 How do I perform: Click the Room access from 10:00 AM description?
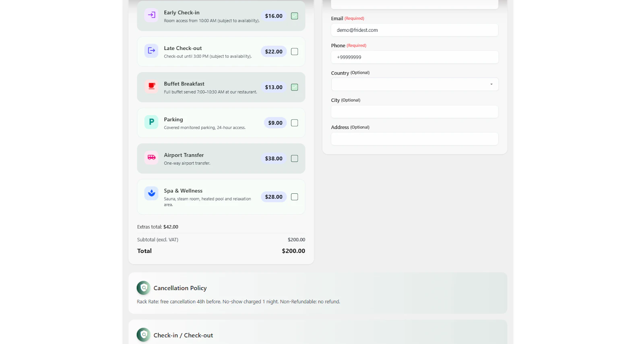[x=212, y=21]
